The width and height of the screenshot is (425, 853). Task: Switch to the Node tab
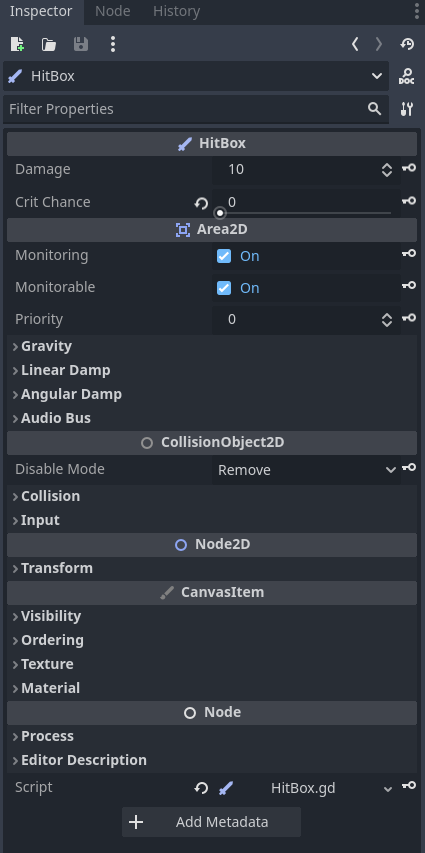[x=113, y=11]
